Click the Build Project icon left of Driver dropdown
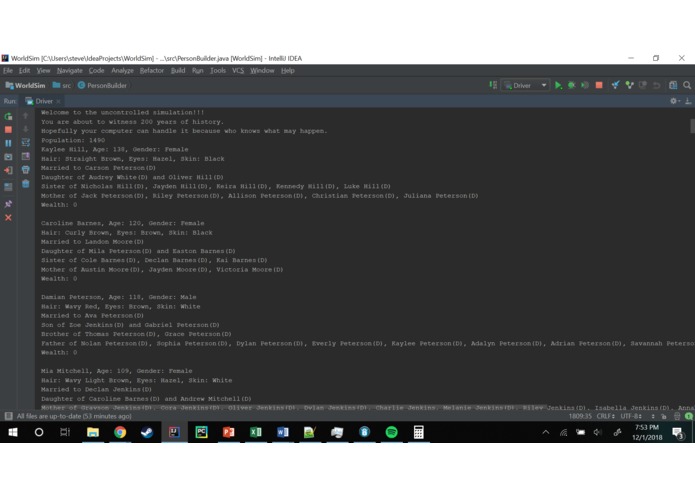 (x=493, y=85)
